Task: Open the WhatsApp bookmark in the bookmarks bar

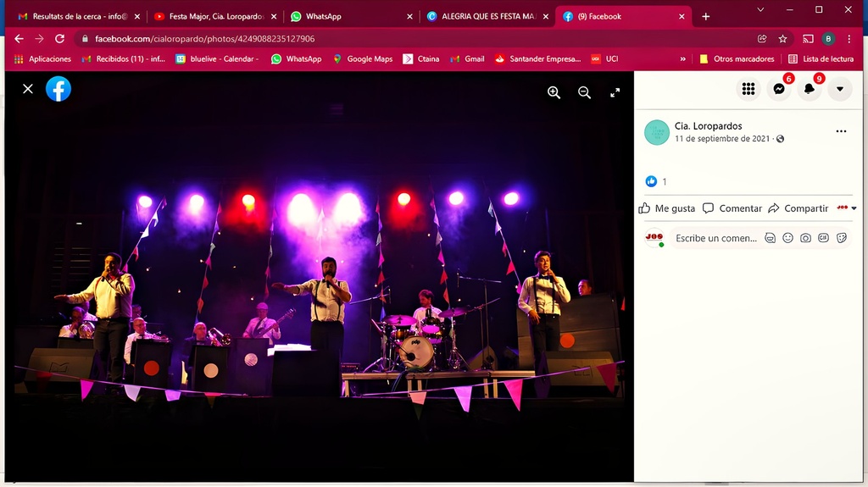Action: pyautogui.click(x=297, y=58)
